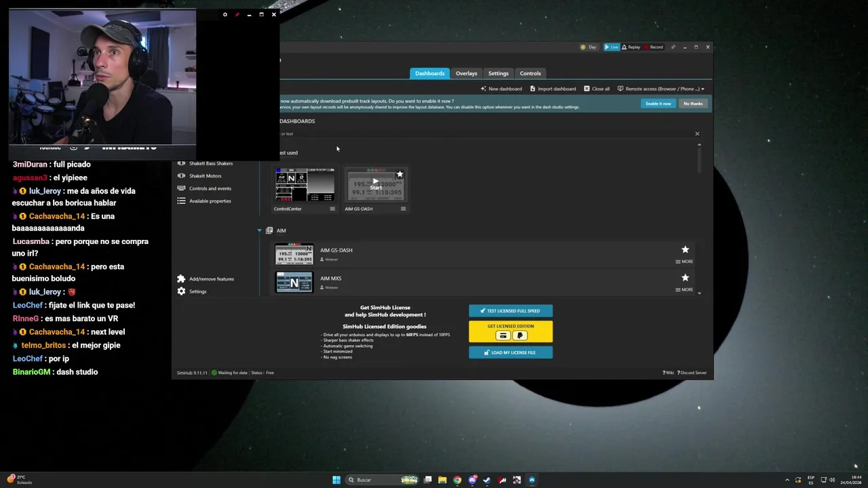Switch to the Controls tab
The width and height of the screenshot is (868, 488).
click(x=530, y=73)
